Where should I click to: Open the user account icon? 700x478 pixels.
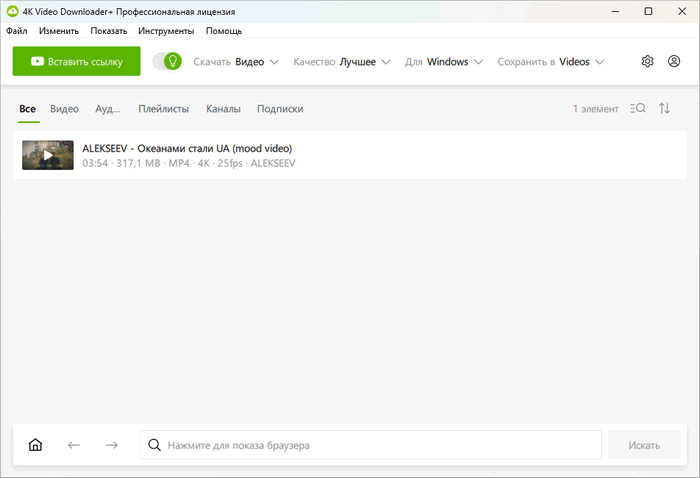point(674,61)
